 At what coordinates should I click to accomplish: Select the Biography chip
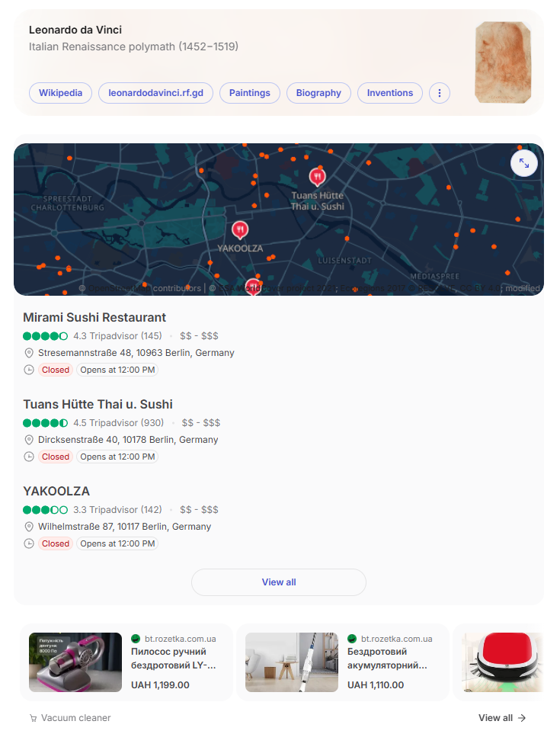pos(318,93)
